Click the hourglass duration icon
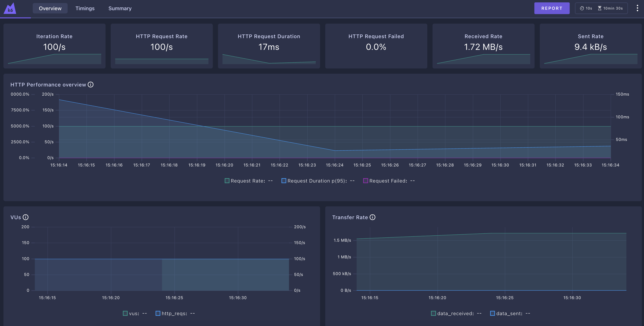The image size is (644, 326). pyautogui.click(x=600, y=8)
